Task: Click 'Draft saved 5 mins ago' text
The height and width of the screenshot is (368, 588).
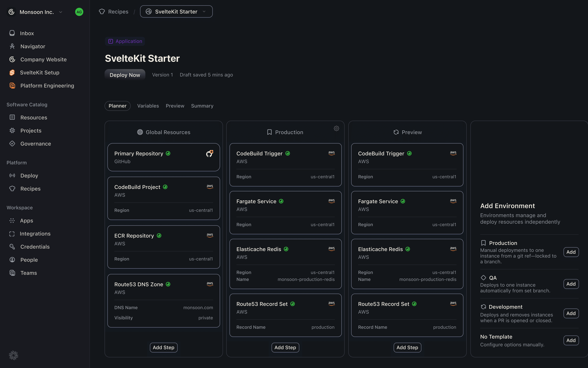Action: pos(206,75)
